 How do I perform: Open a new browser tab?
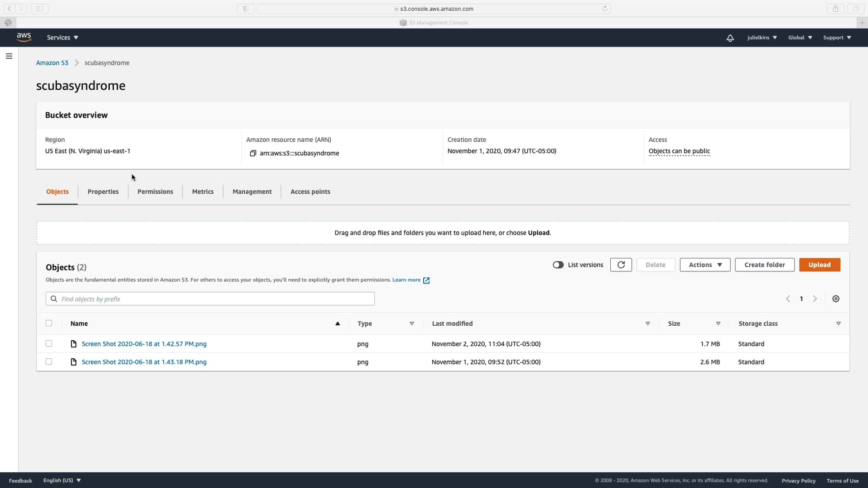click(x=862, y=22)
